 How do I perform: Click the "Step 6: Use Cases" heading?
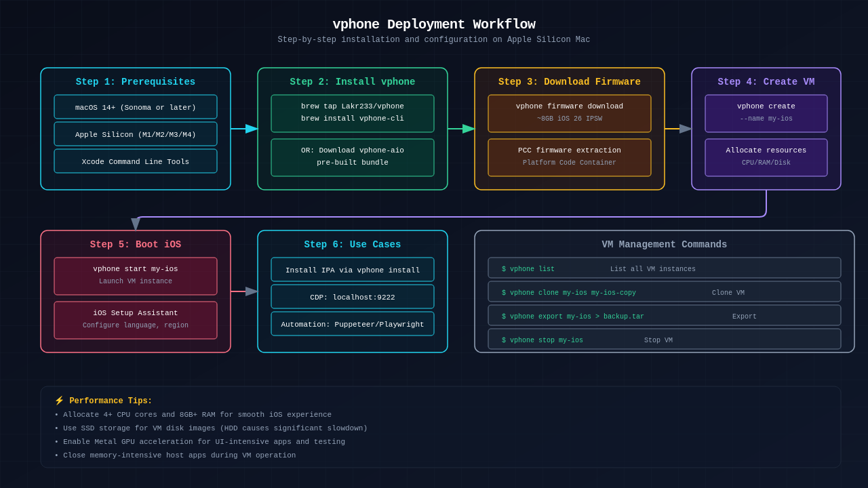[x=353, y=245]
